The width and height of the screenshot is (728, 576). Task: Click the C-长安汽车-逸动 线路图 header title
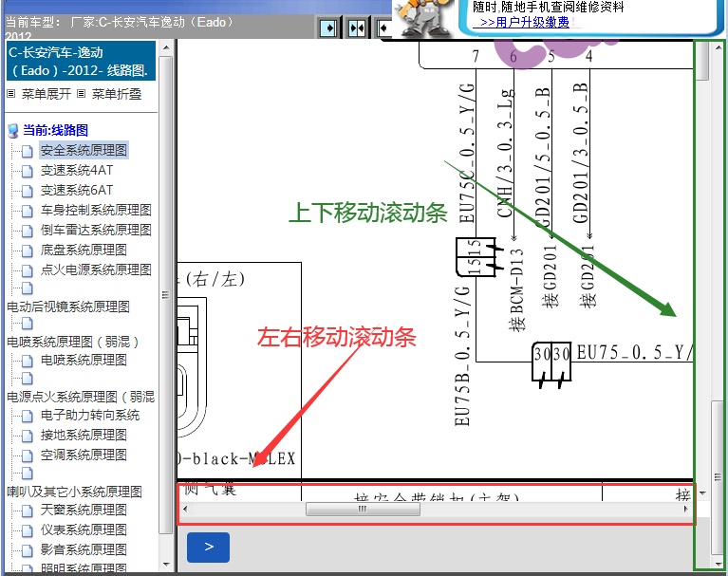pos(80,62)
